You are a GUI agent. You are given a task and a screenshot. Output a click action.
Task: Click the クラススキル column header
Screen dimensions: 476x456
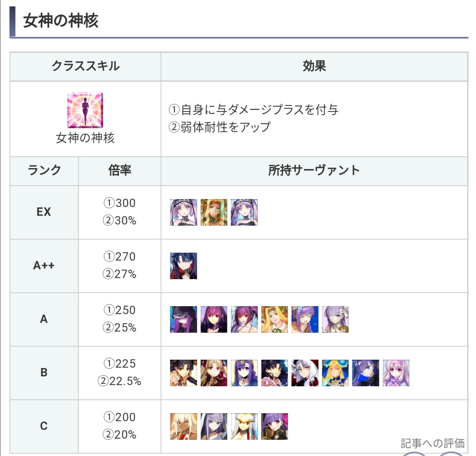(x=85, y=66)
